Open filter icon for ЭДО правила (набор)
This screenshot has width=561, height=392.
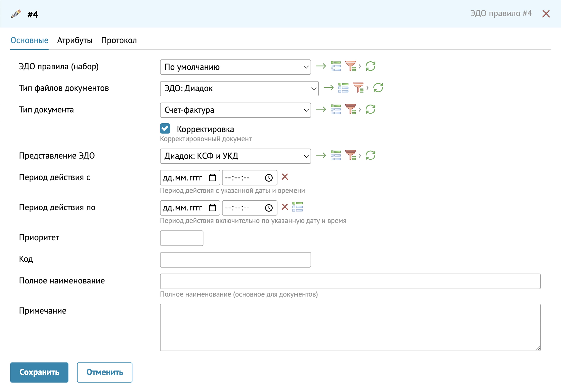click(x=351, y=66)
